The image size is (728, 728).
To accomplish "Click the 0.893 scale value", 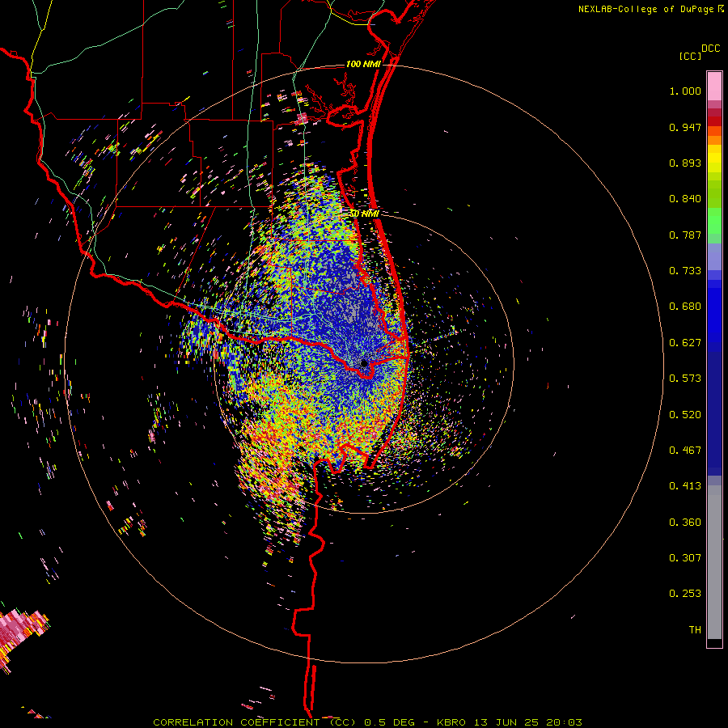I will 685,163.
